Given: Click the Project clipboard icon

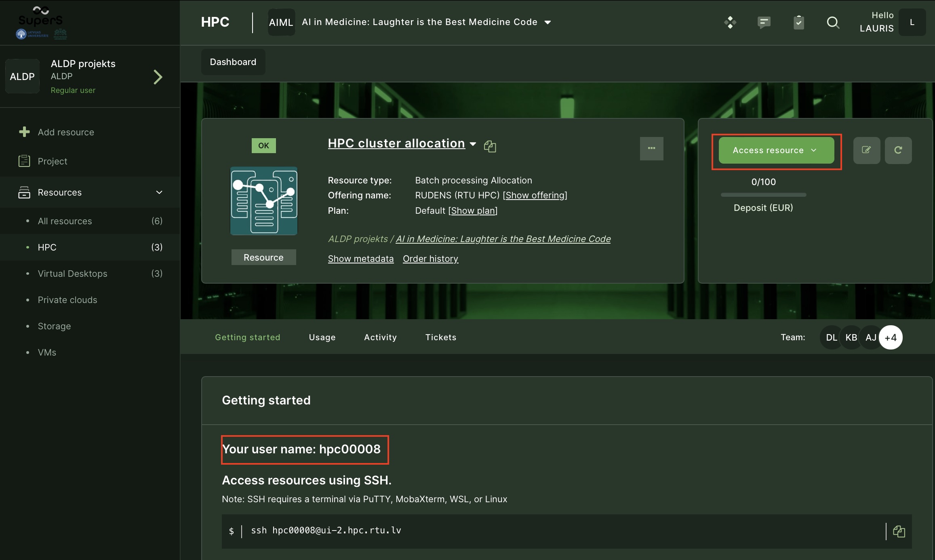Looking at the screenshot, I should [x=24, y=161].
